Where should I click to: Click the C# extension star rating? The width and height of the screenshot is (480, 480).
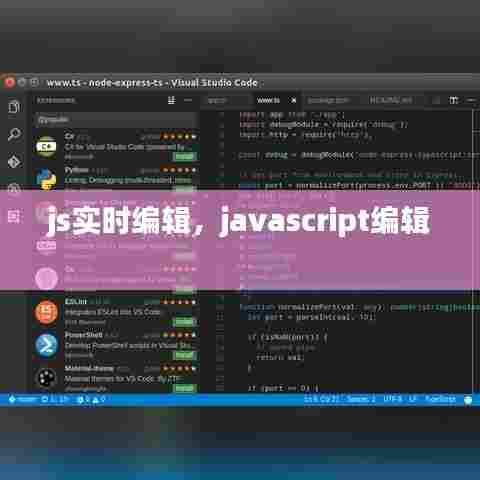click(179, 136)
